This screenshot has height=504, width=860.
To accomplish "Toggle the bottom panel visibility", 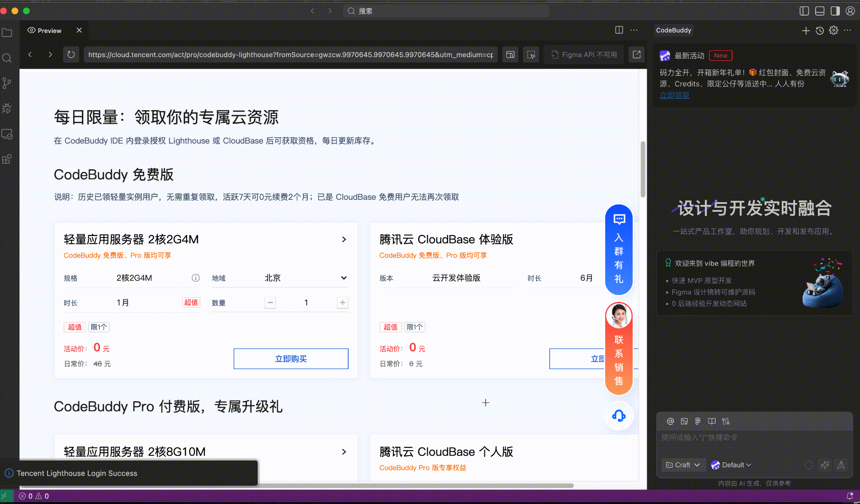I will pos(819,11).
